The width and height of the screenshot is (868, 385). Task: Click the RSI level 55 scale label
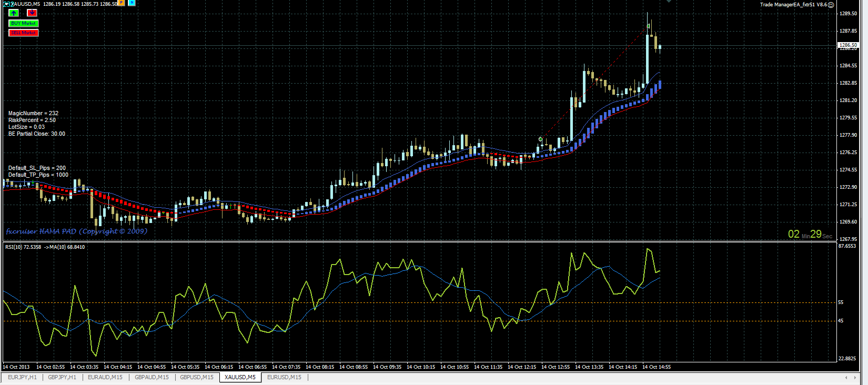(x=841, y=302)
